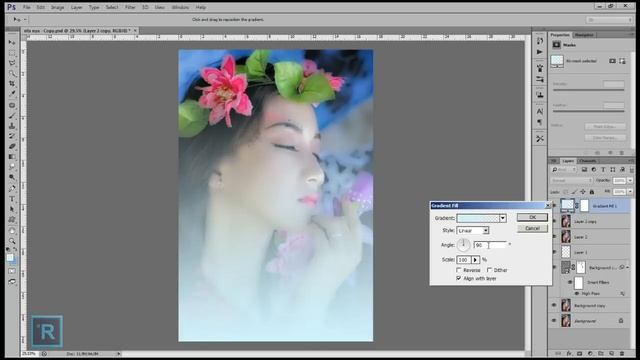
Task: Toggle Smart Filters visibility eye
Action: click(x=570, y=282)
